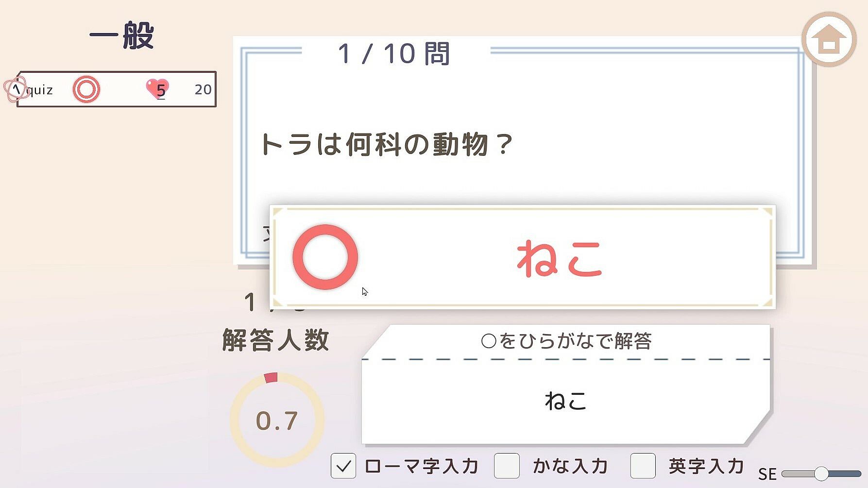Click the quiz player name entry
868x488 pixels.
point(41,90)
